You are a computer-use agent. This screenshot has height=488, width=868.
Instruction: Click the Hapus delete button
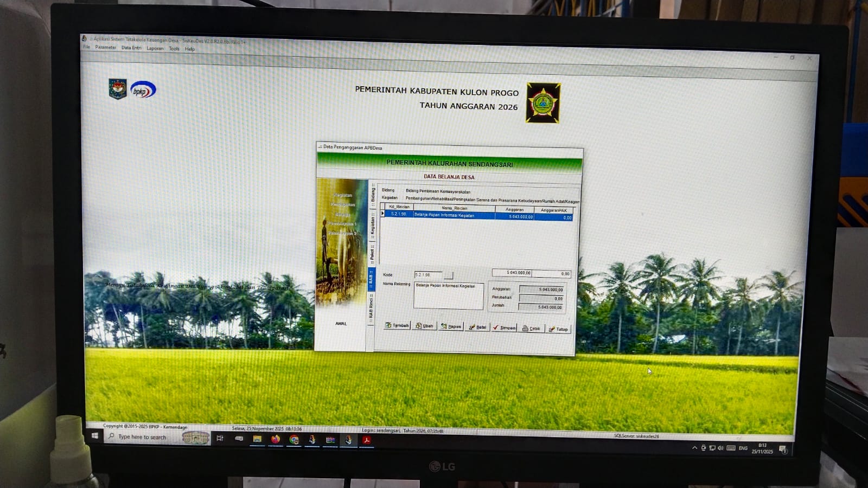tap(451, 326)
